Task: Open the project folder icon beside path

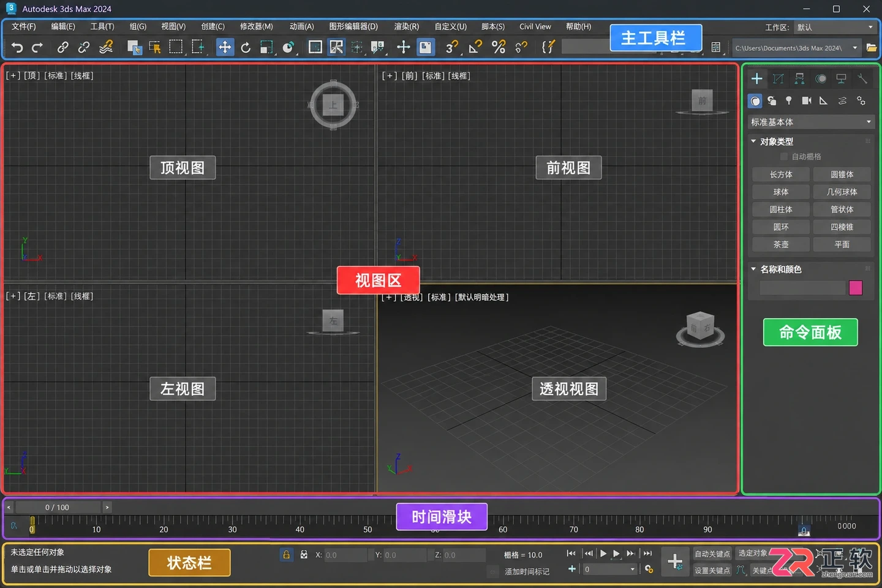Action: pyautogui.click(x=871, y=48)
